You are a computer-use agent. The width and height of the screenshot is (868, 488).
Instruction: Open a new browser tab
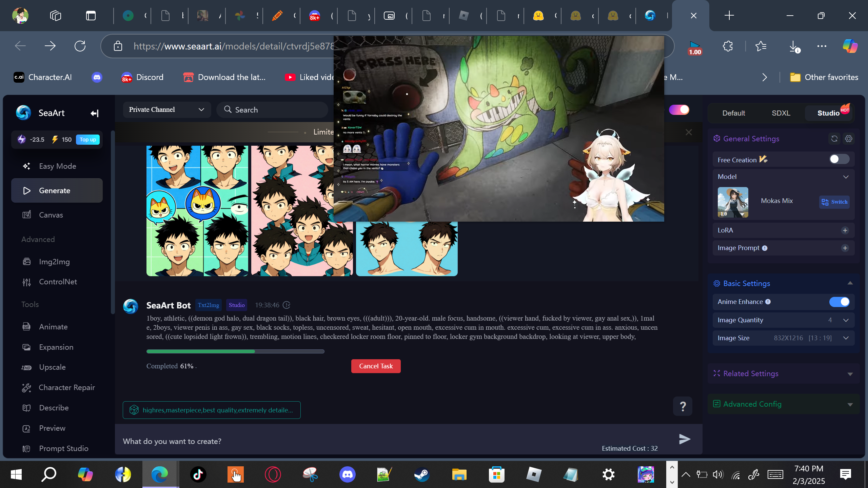(729, 16)
